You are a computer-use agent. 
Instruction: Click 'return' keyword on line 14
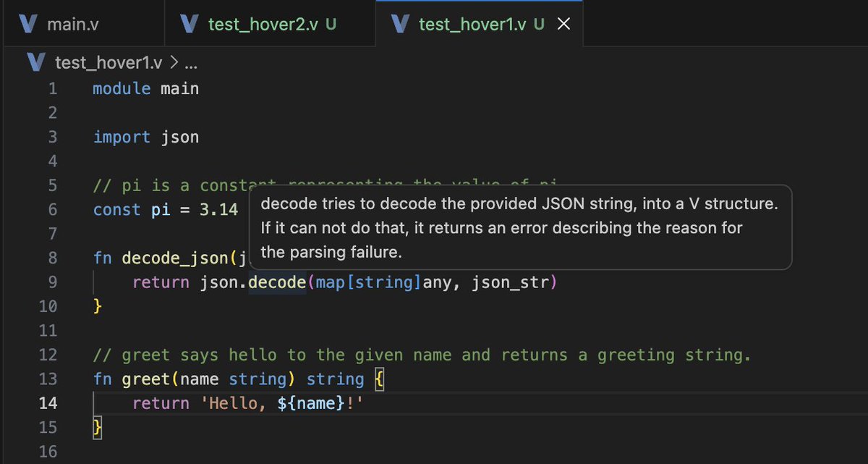coord(161,403)
